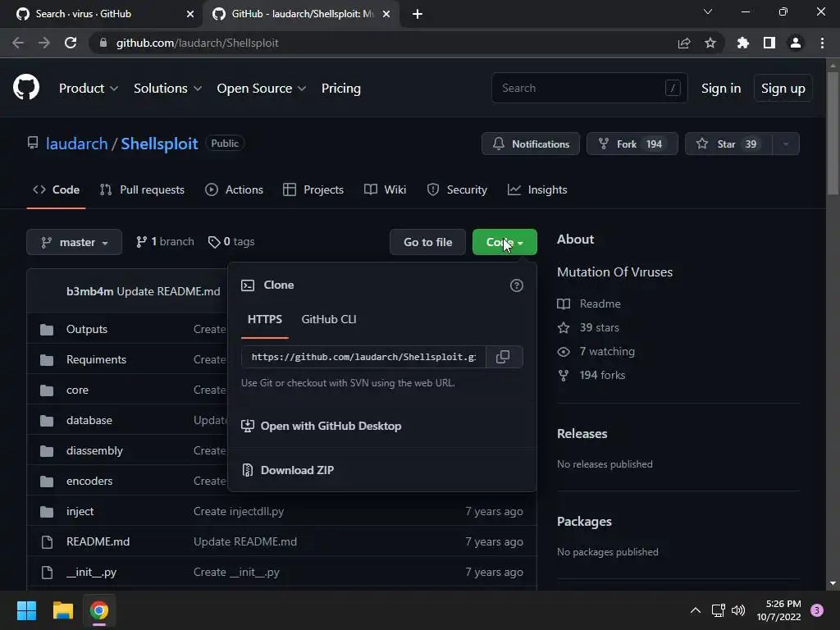
Task: Click the Chrome extensions puzzle icon
Action: [x=742, y=43]
